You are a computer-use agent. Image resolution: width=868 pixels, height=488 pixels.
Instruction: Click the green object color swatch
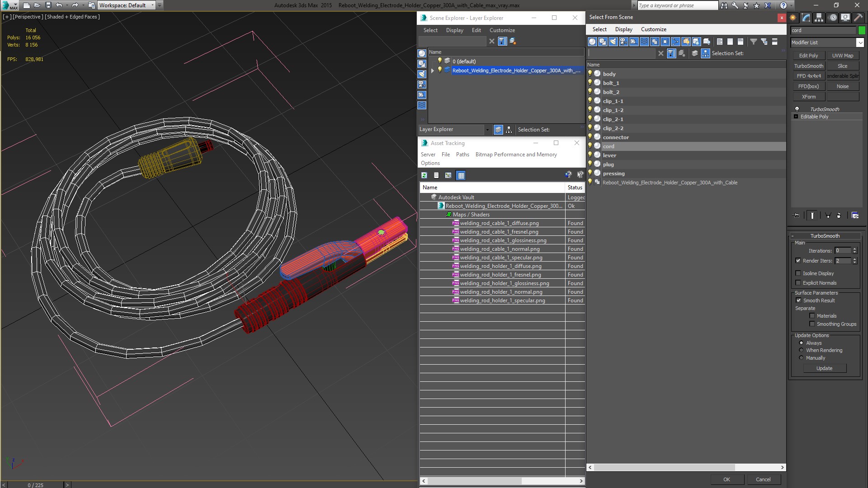point(862,30)
